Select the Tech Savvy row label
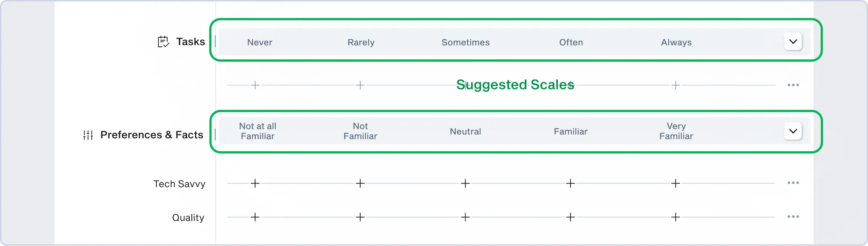The image size is (868, 246). (x=179, y=184)
